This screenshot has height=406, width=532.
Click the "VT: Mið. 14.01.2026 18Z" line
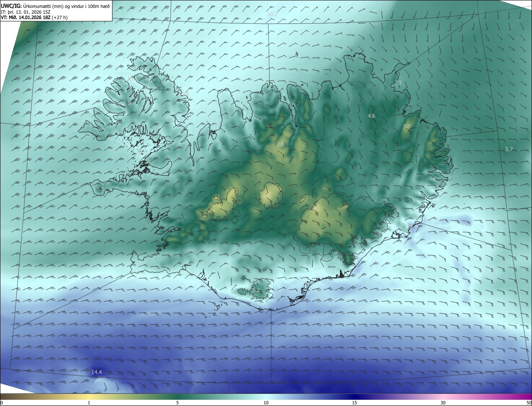34,17
